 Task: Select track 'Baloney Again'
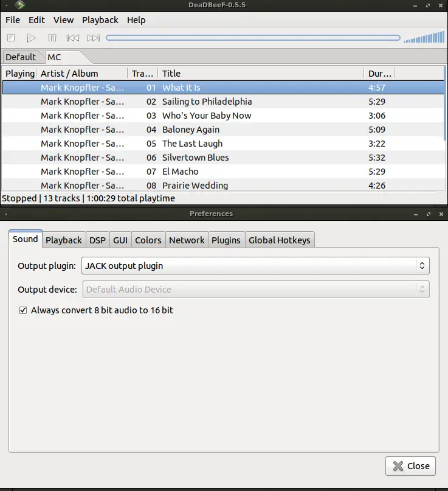pos(223,130)
